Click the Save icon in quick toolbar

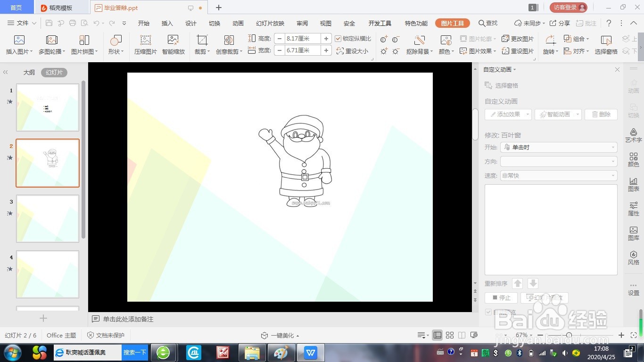[49, 23]
